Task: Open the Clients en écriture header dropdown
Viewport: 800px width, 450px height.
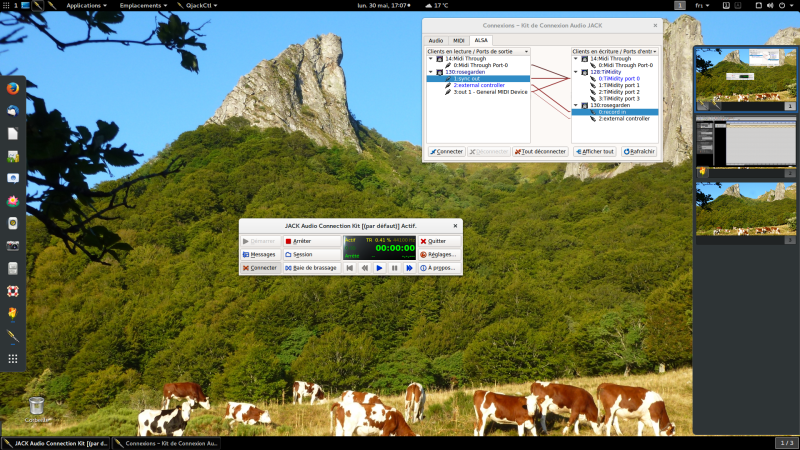Action: [x=615, y=52]
